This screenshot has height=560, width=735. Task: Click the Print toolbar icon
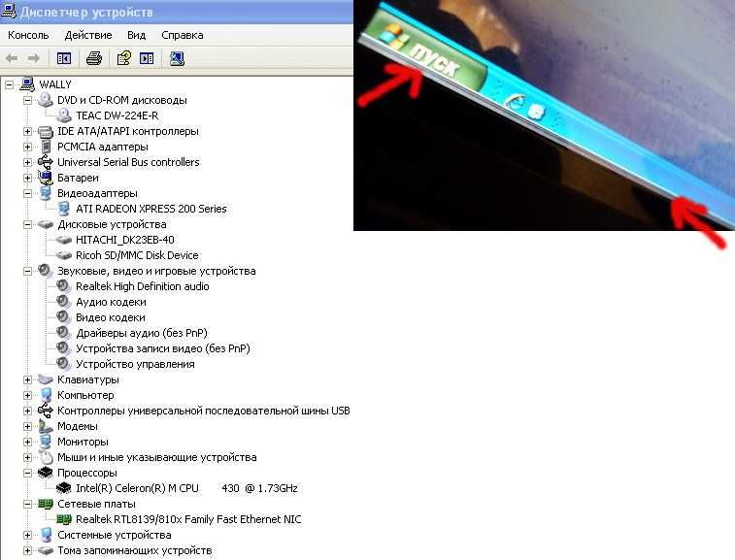(94, 58)
